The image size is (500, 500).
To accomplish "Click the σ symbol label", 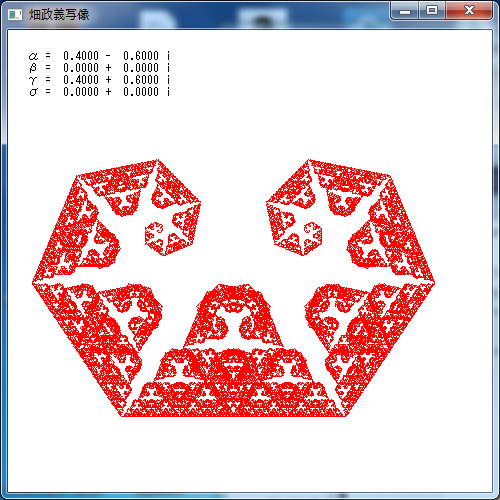I will pyautogui.click(x=33, y=92).
